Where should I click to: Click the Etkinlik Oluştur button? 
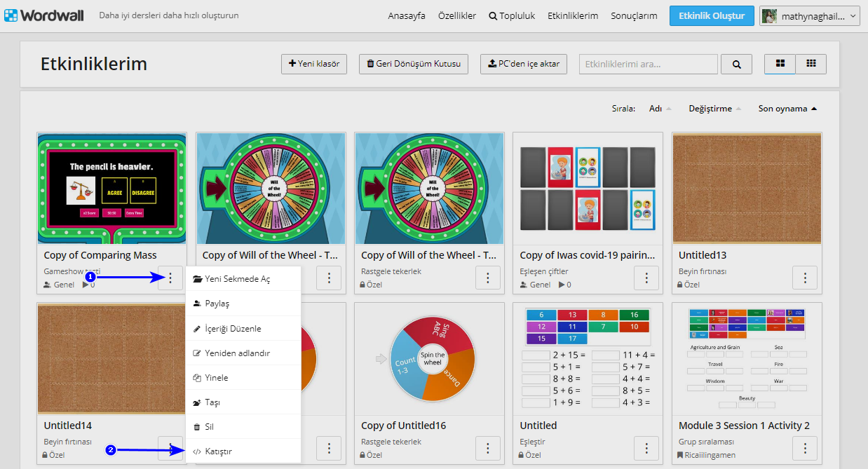pos(711,16)
